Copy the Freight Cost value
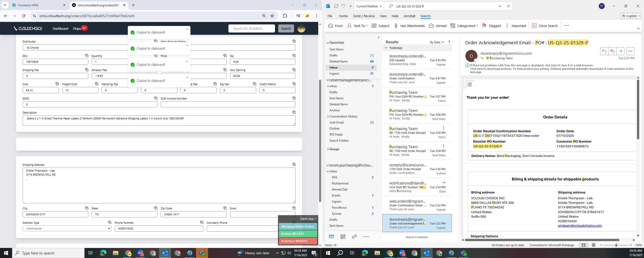The width and height of the screenshot is (644, 258). click(97, 84)
